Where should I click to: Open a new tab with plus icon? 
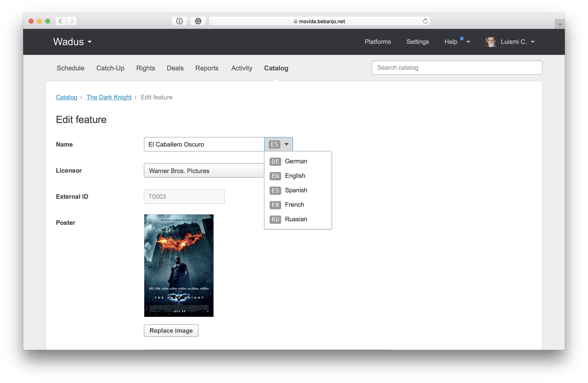(560, 24)
